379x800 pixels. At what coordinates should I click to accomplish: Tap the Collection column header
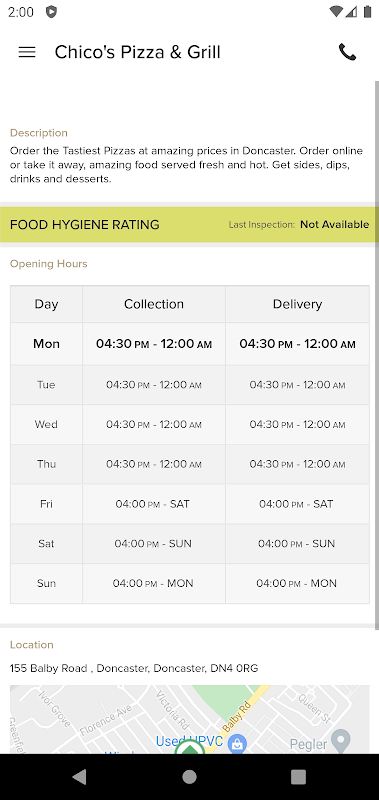(154, 304)
